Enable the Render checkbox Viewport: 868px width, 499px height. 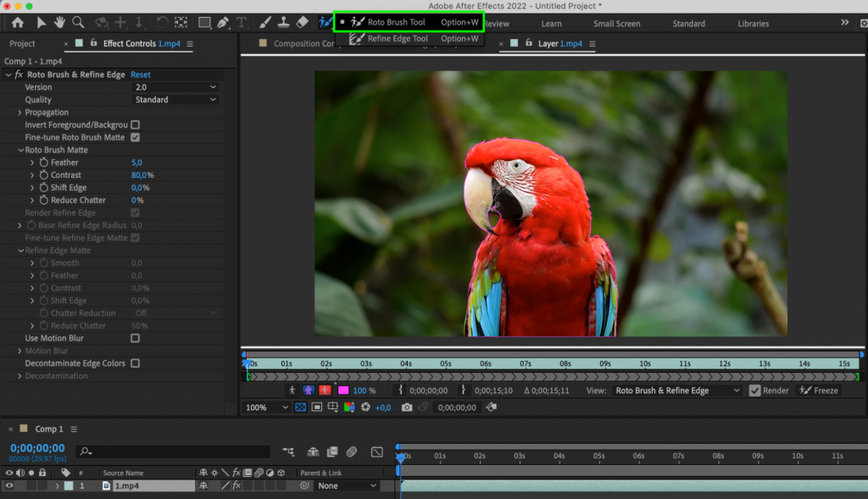point(753,391)
